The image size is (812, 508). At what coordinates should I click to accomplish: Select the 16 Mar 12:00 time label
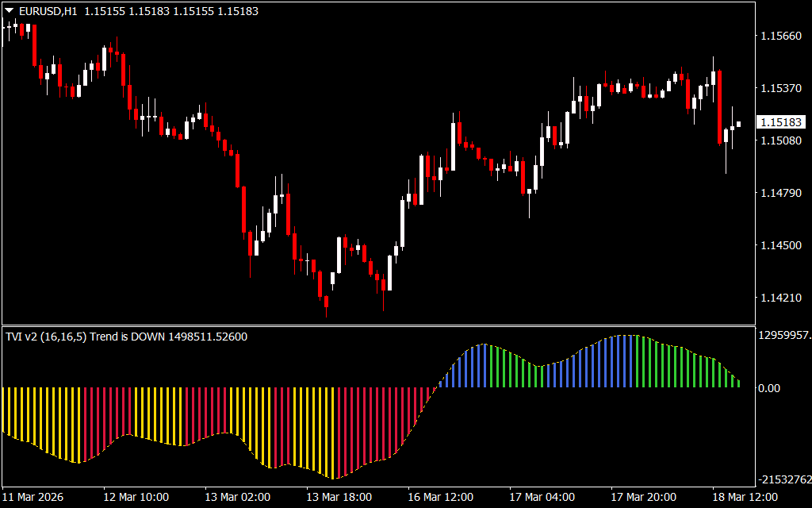(441, 497)
